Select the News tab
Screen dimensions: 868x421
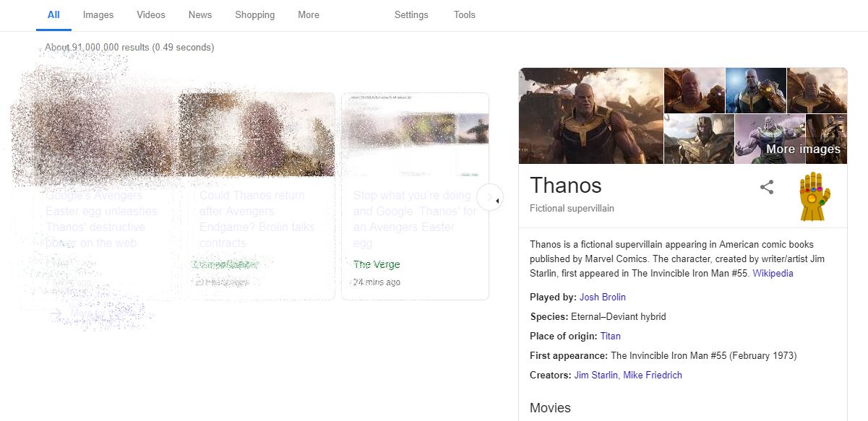click(200, 14)
